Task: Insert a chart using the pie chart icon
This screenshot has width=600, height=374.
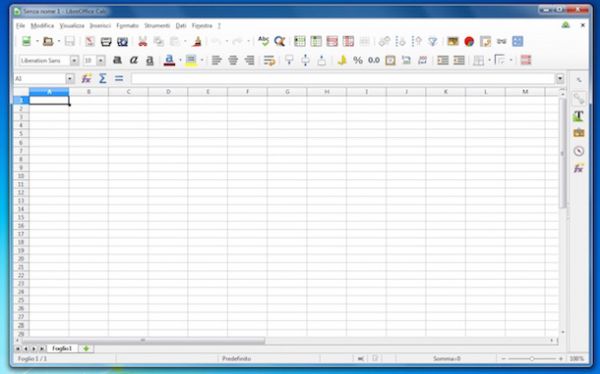Action: (469, 41)
